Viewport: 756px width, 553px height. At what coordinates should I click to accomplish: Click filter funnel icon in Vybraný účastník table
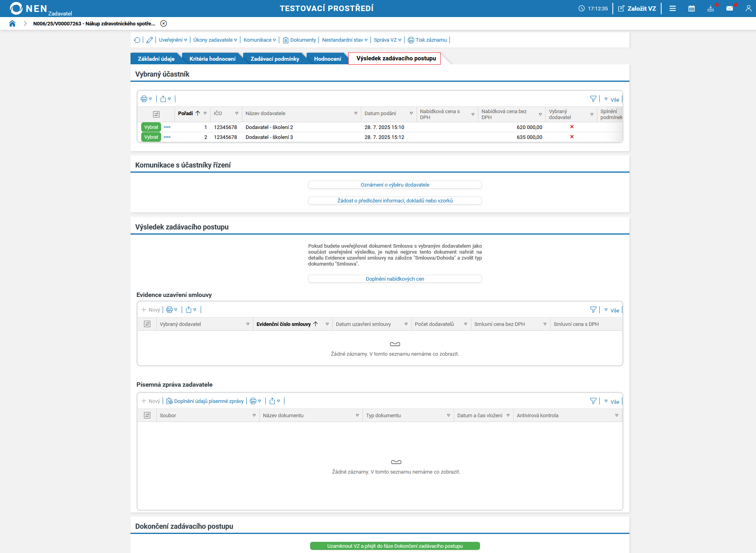[x=593, y=99]
